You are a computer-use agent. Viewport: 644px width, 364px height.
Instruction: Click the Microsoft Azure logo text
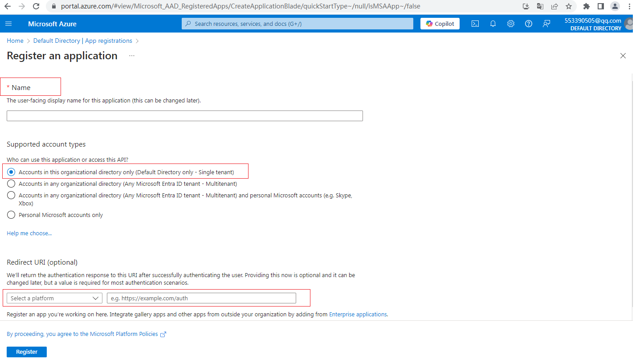pyautogui.click(x=52, y=24)
